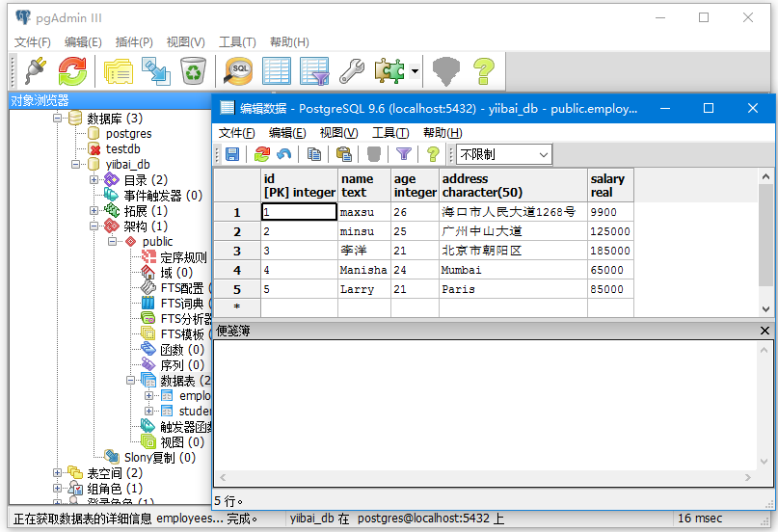
Task: Save changes with the floppy disk icon
Action: point(232,154)
